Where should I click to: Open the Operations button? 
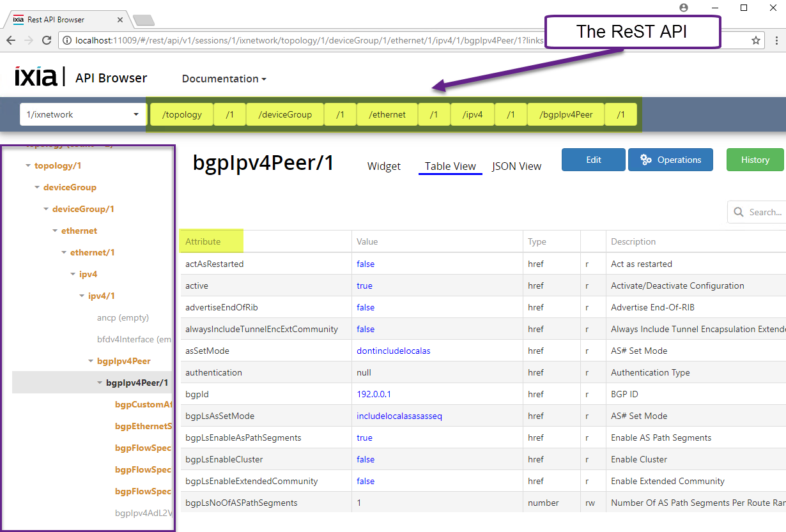click(670, 160)
